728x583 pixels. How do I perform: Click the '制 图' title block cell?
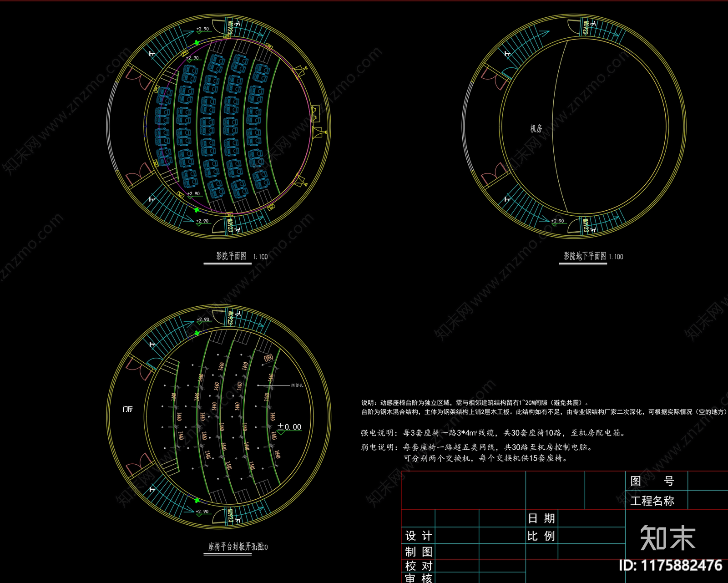(x=419, y=552)
